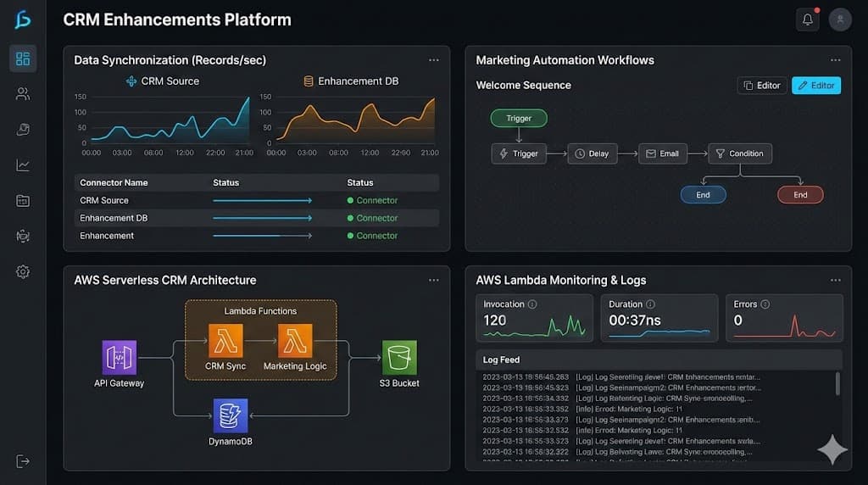Open the user profile avatar
868x485 pixels.
coord(840,20)
